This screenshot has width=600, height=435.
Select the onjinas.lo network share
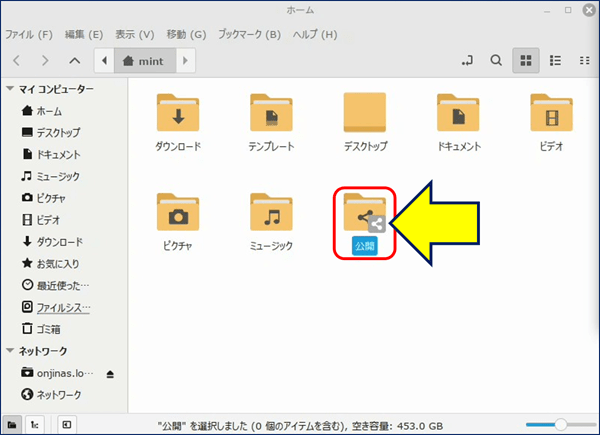[57, 373]
